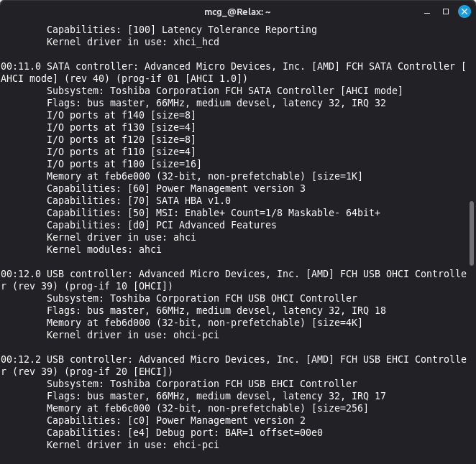Image resolution: width=476 pixels, height=464 pixels.
Task: Click 'Capabilities: [60] Power Management version 3'
Action: point(176,189)
